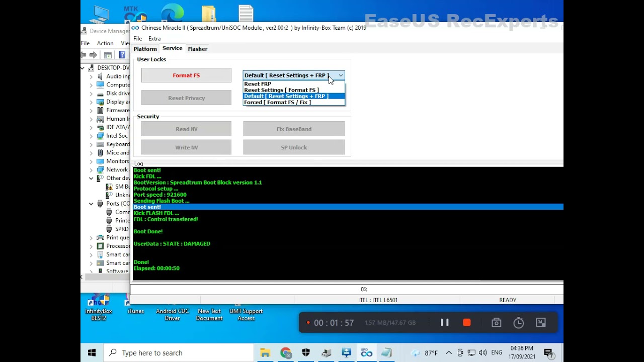Switch to the Platform tab
The image size is (644, 362).
tap(145, 49)
